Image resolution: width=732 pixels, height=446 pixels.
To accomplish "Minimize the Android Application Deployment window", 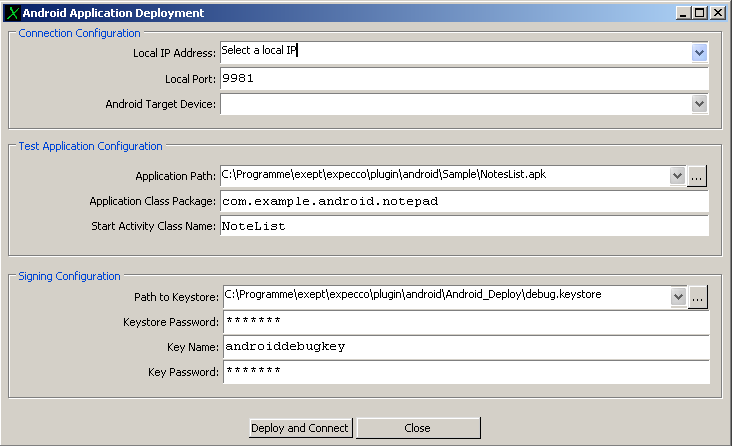I will [x=683, y=13].
